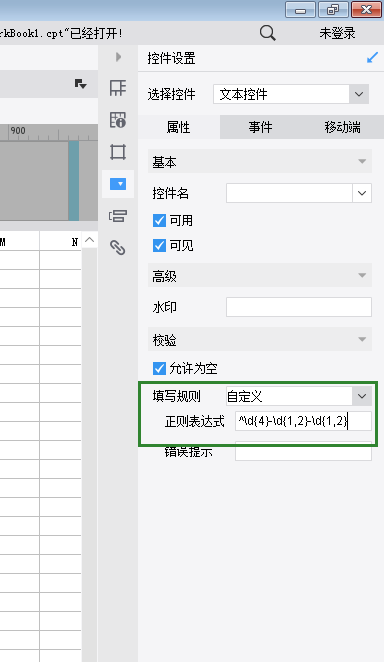Screen dimensions: 384x662
Task: Toggle the 可用 checkbox
Action: point(159,220)
